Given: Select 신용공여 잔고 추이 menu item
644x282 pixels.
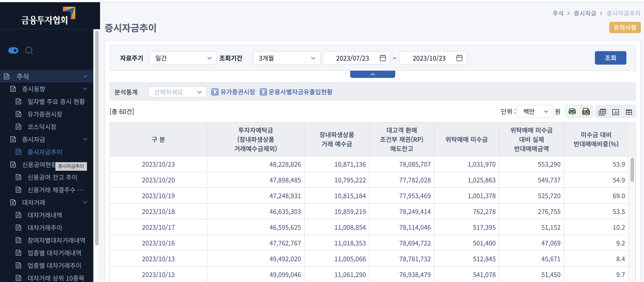Looking at the screenshot, I should [52, 177].
